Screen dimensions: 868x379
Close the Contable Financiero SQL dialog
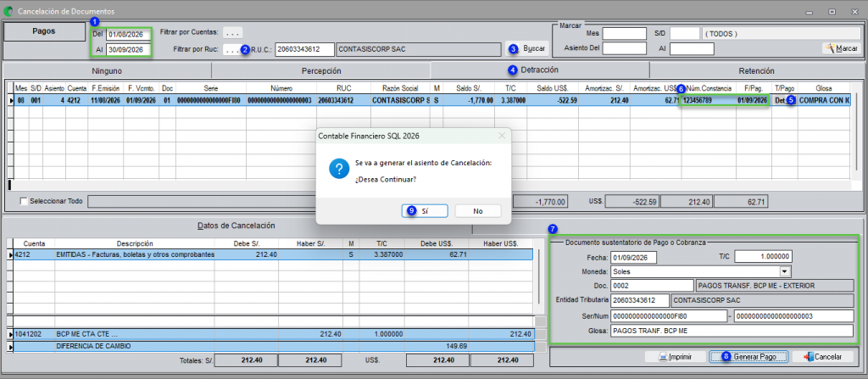[502, 136]
